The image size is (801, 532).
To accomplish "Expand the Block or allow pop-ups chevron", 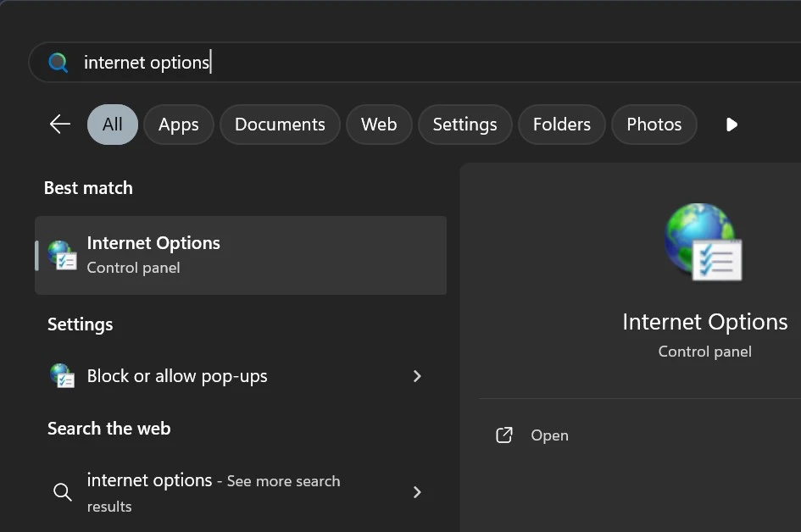I will pos(417,376).
